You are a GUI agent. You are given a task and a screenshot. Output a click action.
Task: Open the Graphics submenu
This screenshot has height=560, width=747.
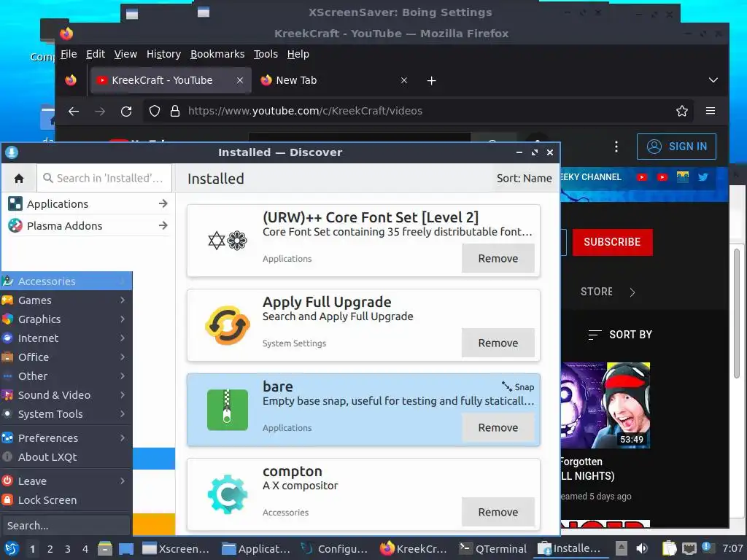pyautogui.click(x=66, y=319)
